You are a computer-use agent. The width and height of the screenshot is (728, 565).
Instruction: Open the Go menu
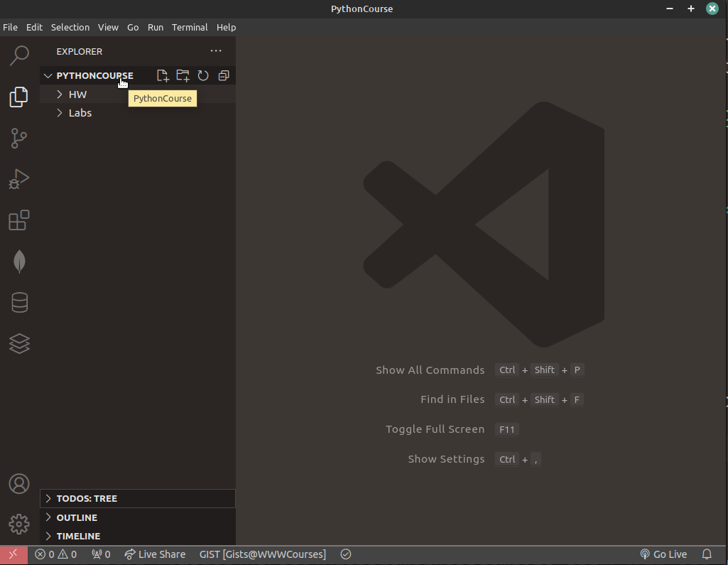click(x=133, y=28)
